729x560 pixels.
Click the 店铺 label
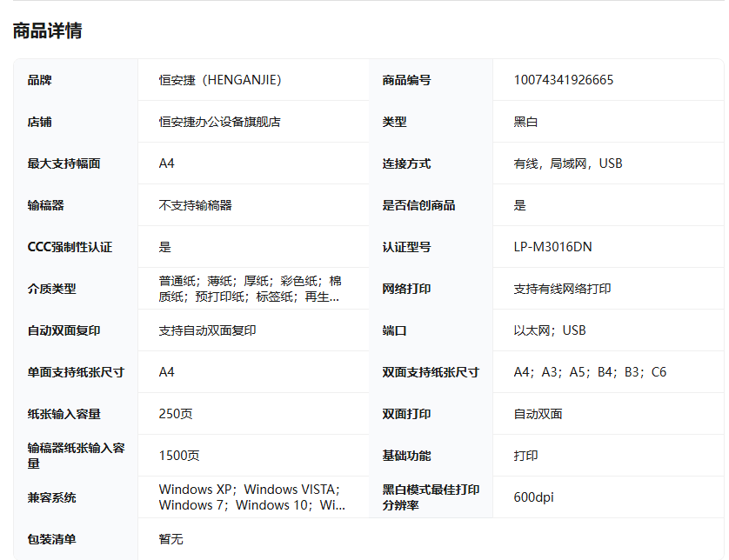(39, 122)
